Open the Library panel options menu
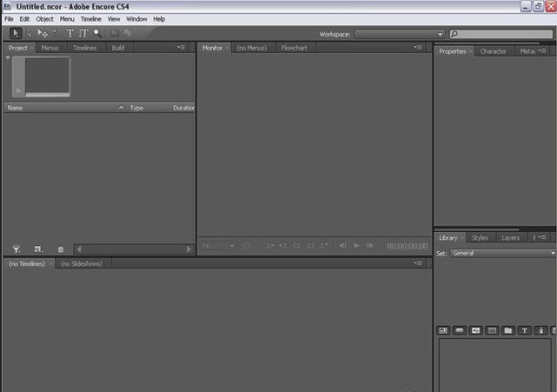This screenshot has height=392, width=557. coord(542,237)
